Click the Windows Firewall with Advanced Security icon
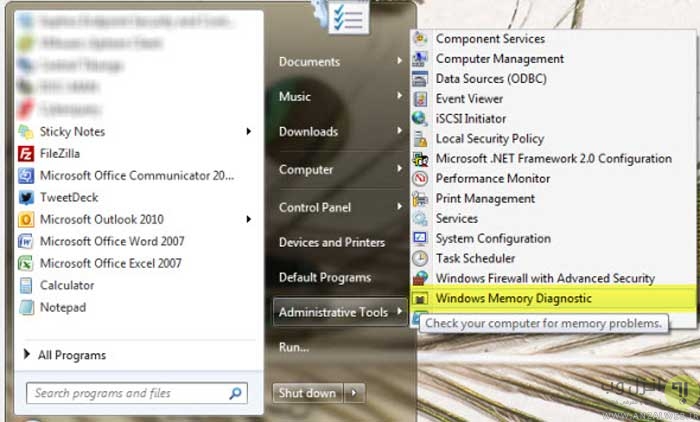This screenshot has width=700, height=422. (x=420, y=278)
